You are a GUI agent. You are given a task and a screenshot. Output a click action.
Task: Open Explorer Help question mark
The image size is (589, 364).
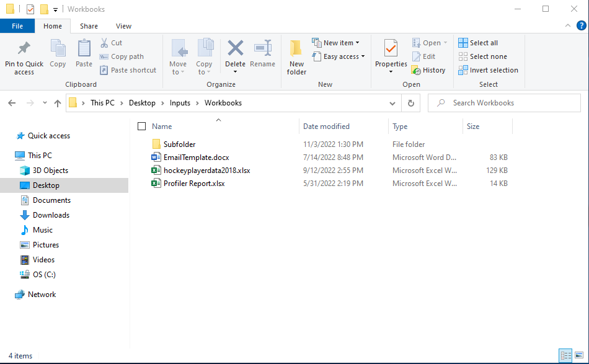(581, 25)
